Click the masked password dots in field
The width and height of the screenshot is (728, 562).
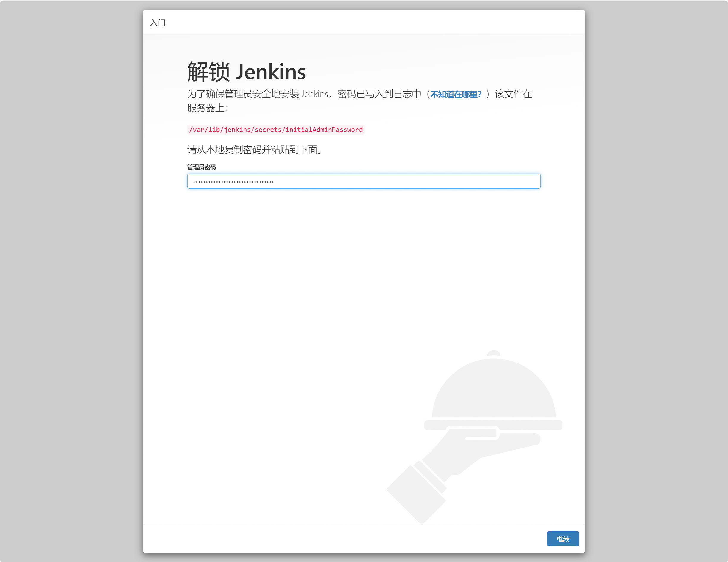tap(233, 182)
